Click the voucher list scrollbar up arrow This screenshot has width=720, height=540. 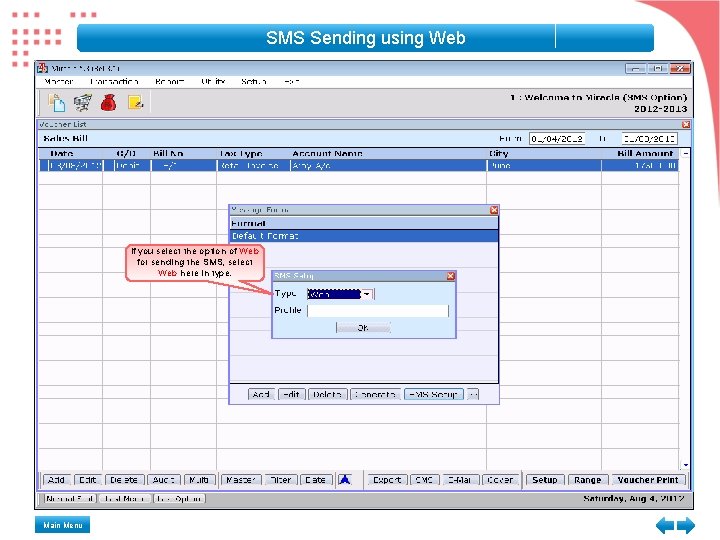coord(686,153)
